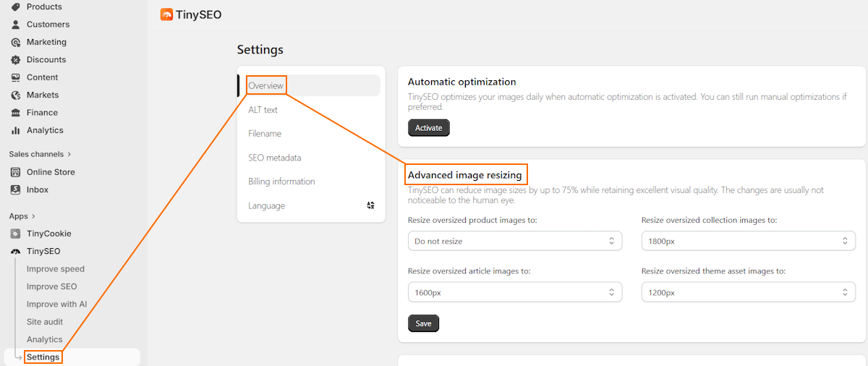Click the Content image icon
868x366 pixels.
tap(15, 77)
